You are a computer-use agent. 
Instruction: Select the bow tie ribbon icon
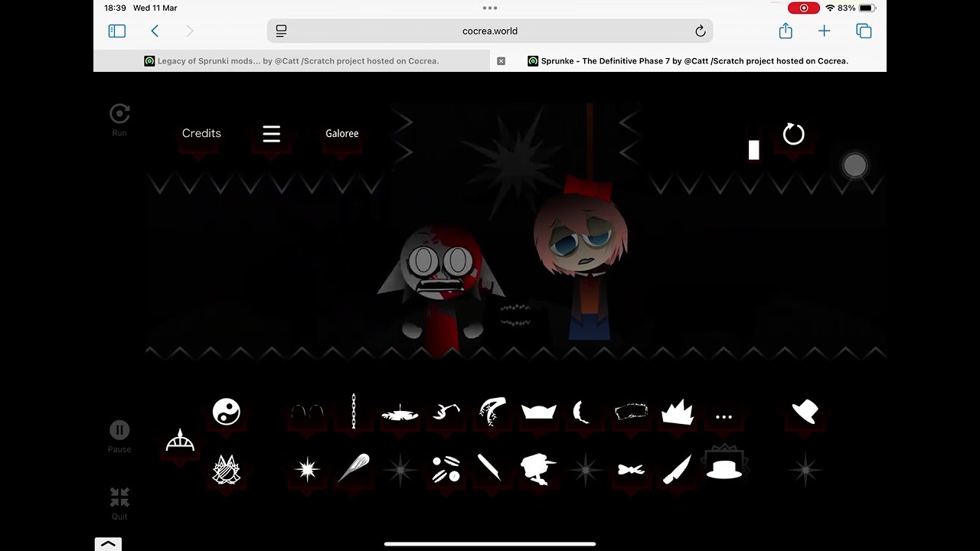[x=631, y=469]
